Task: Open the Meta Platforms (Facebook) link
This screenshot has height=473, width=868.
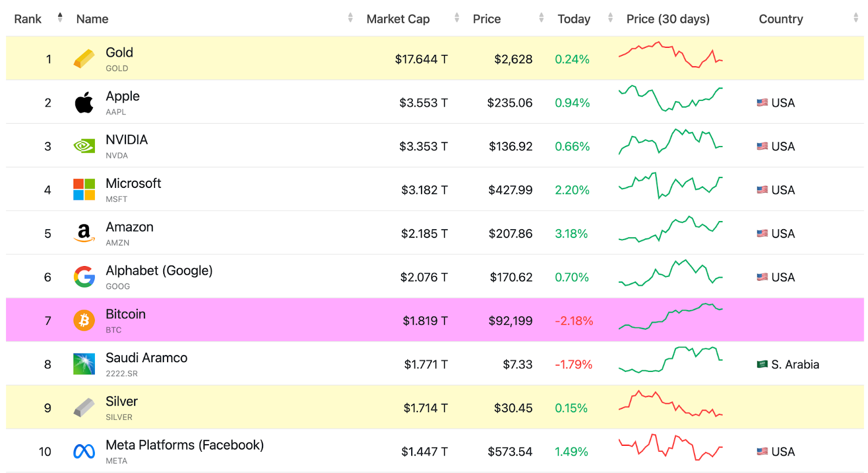Action: point(184,445)
